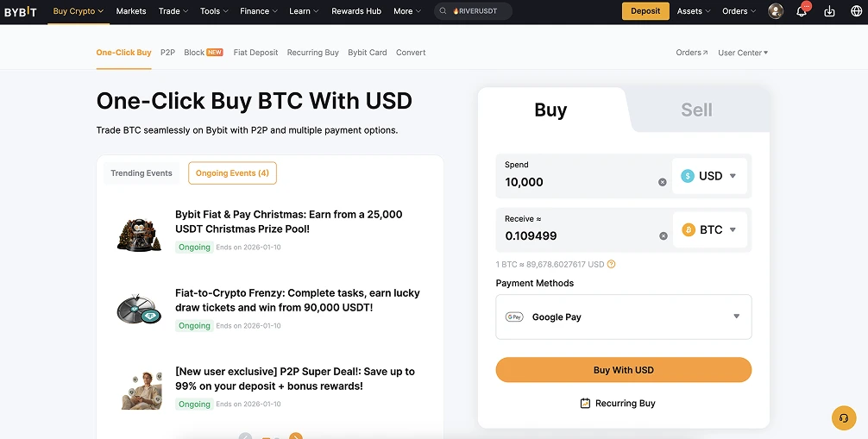Open the Fiat Deposit tab
This screenshot has height=439, width=868.
255,53
